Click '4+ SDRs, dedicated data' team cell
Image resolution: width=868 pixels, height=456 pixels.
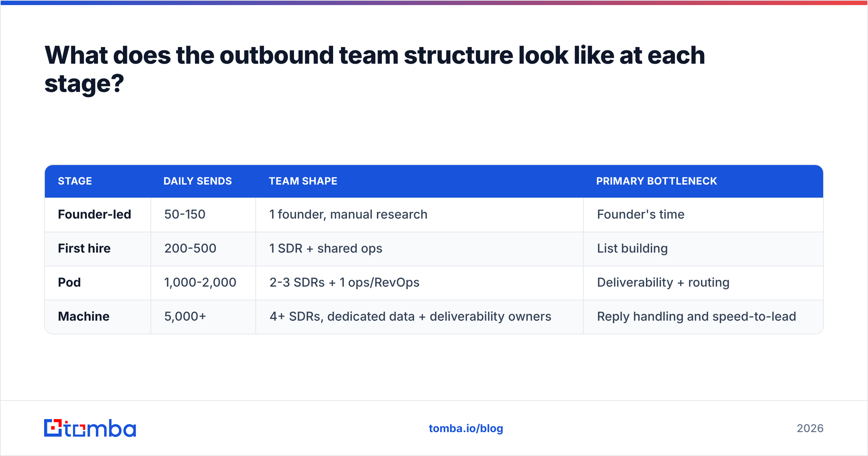(420, 317)
